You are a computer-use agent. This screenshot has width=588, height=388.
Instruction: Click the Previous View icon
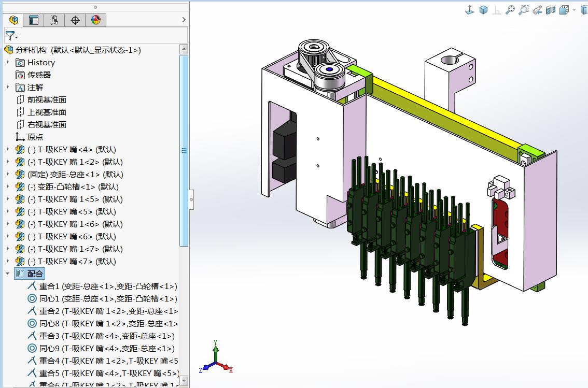pyautogui.click(x=537, y=10)
